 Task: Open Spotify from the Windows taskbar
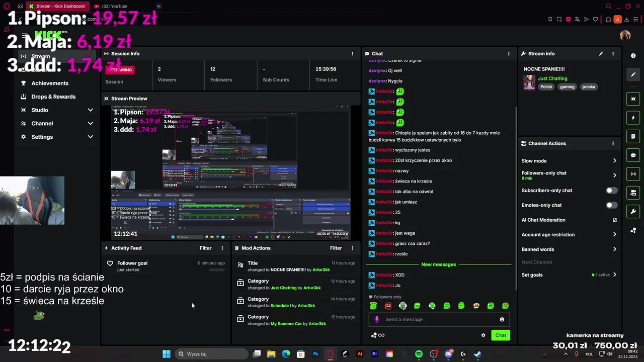coord(419,354)
